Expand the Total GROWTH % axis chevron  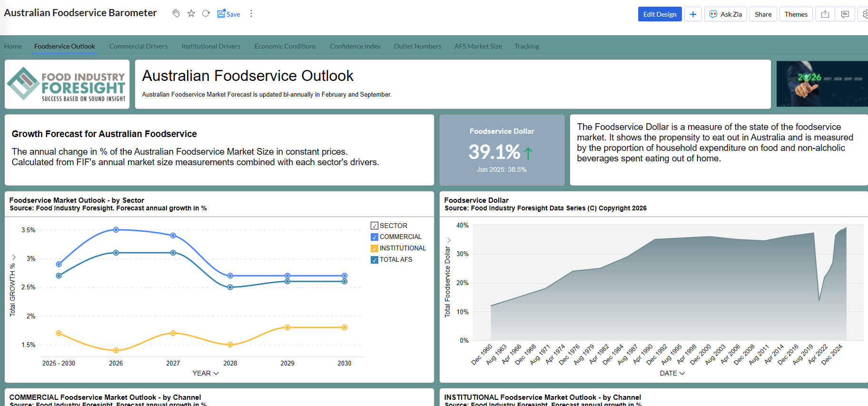pos(13,257)
